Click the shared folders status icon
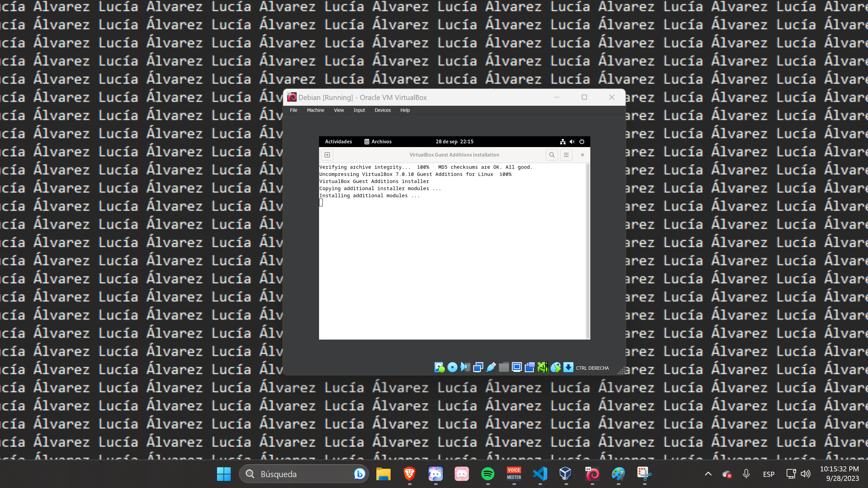Screen dimensions: 868x488 504,367
